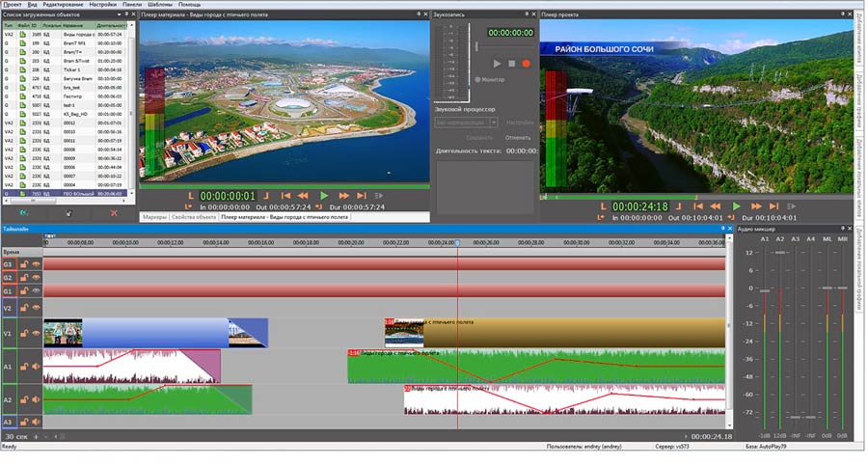Image resolution: width=868 pixels, height=465 pixels.
Task: Play in-to-out segment in material player
Action: pos(379,196)
